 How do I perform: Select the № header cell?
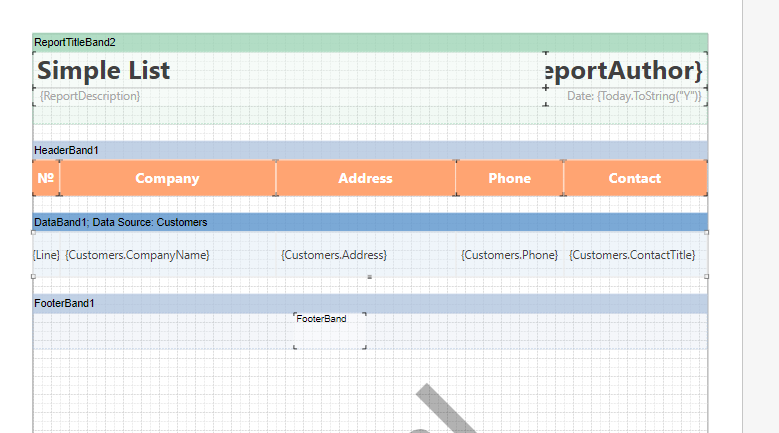pos(46,178)
